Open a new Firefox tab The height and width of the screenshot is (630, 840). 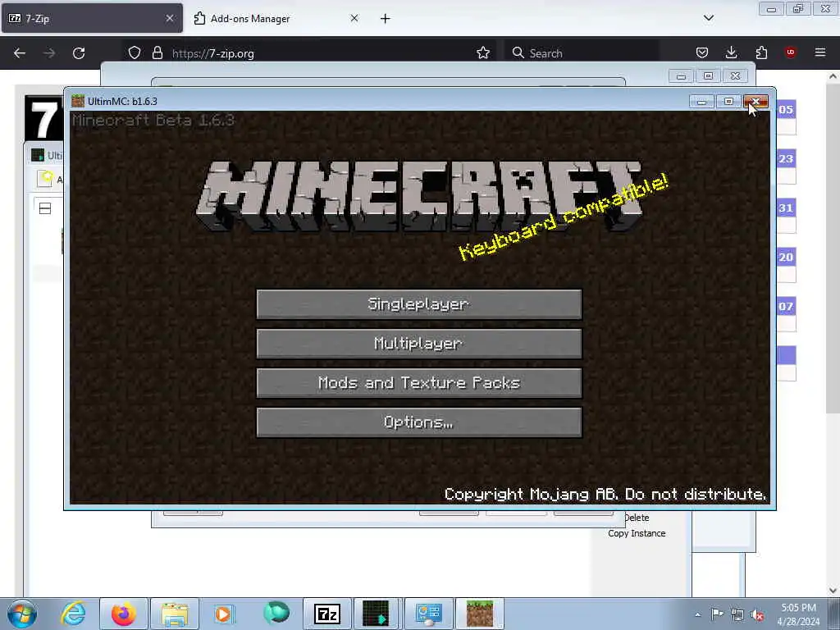pos(386,19)
